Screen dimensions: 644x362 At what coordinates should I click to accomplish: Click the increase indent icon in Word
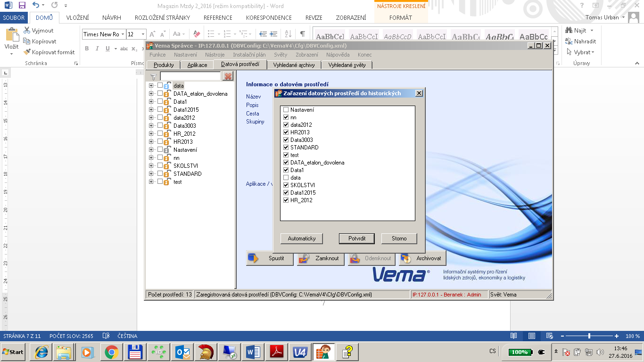[x=274, y=34]
